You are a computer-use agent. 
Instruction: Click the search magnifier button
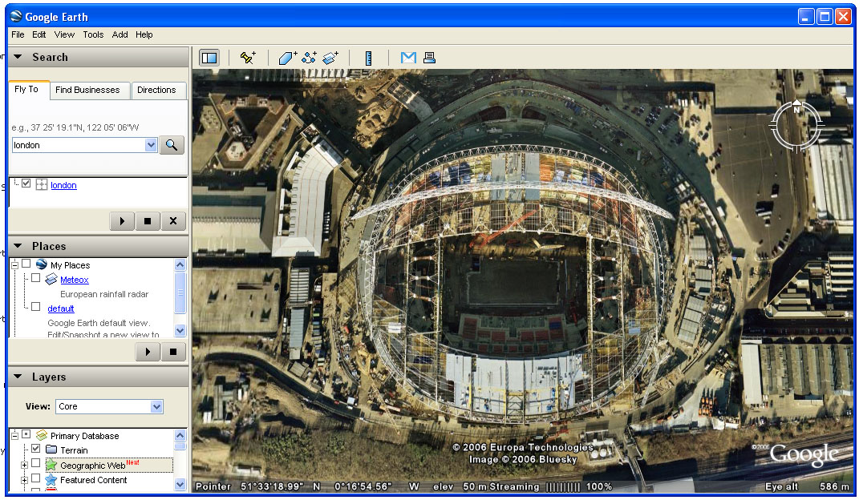[x=172, y=145]
